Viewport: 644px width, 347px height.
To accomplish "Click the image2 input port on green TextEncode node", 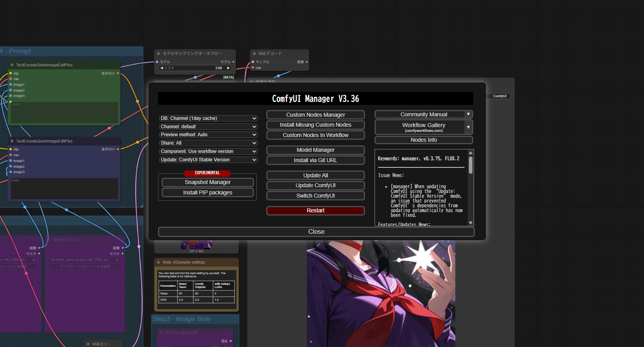I will pyautogui.click(x=11, y=90).
